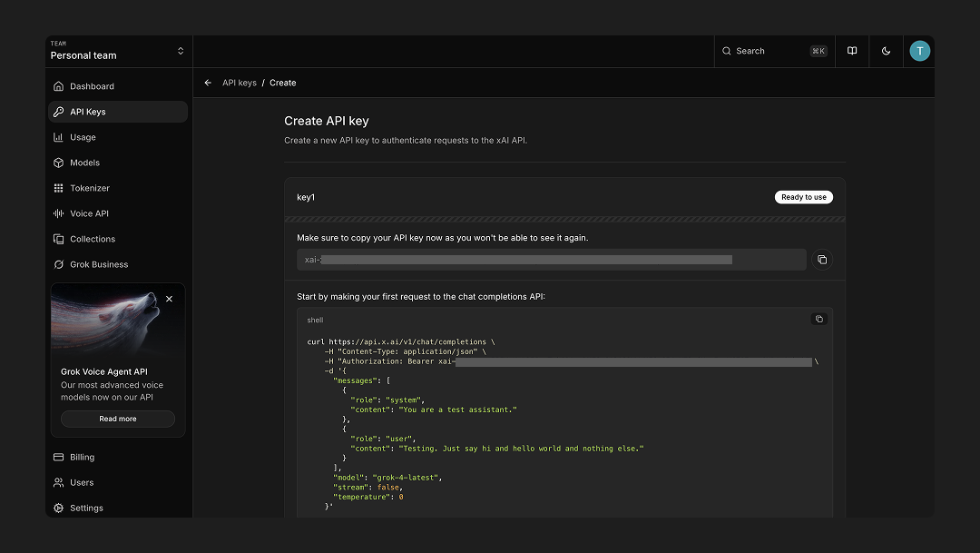Click the redacted xai API key field
The height and width of the screenshot is (553, 980).
(x=552, y=260)
